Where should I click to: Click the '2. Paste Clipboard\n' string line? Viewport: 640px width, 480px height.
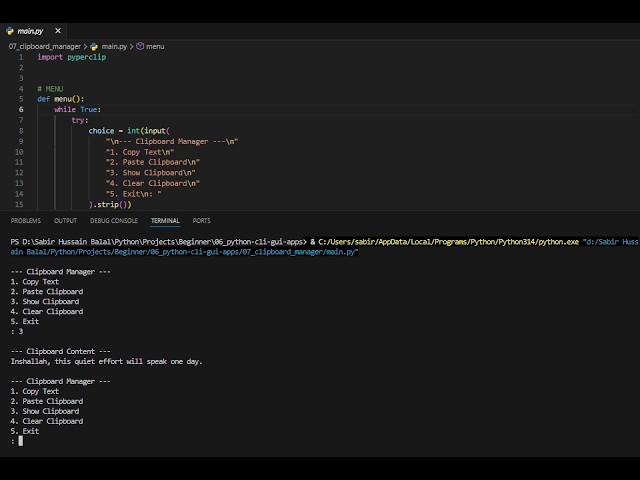[x=153, y=162]
